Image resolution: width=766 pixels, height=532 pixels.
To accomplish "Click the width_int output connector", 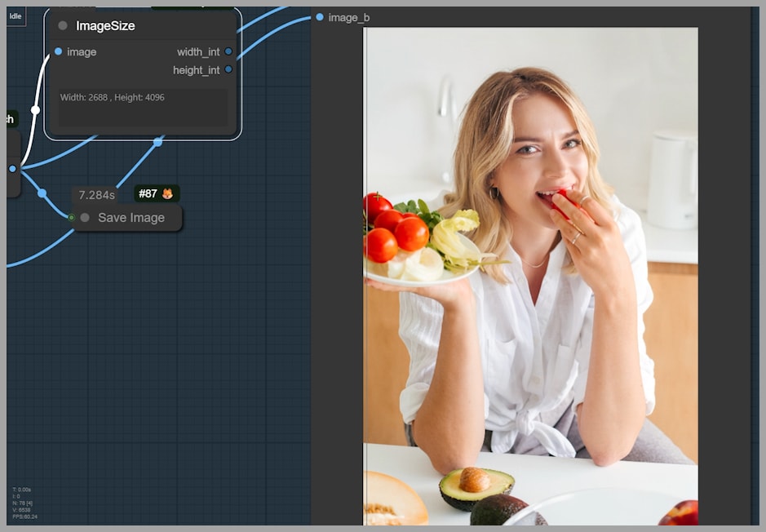I will click(x=228, y=51).
